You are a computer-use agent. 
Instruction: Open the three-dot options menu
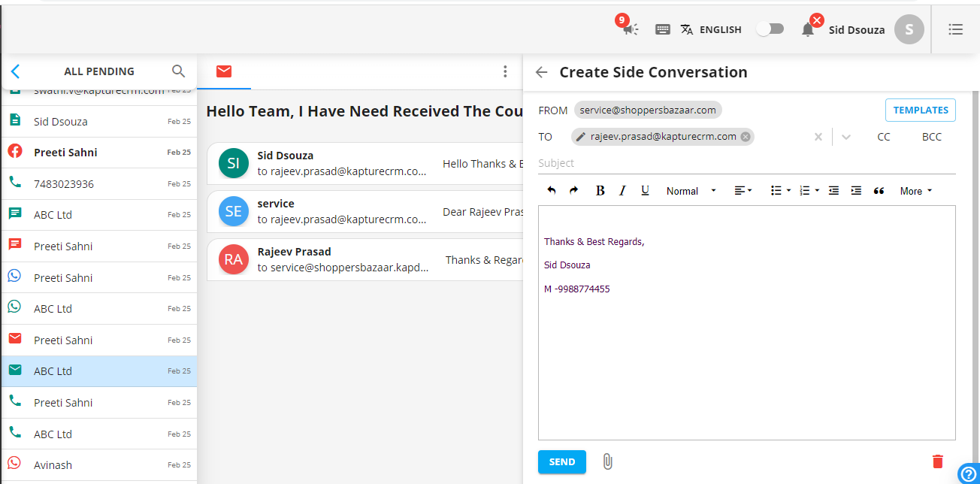[x=505, y=71]
